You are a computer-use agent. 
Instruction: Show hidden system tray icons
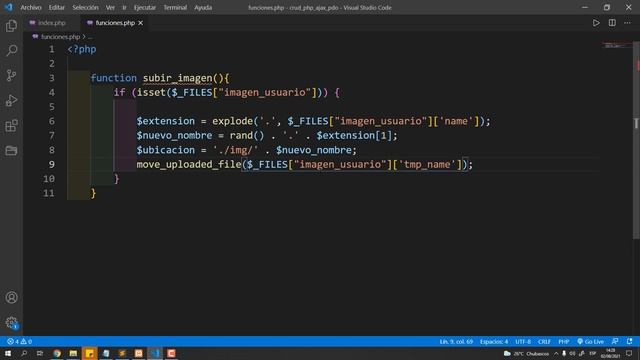coord(556,353)
